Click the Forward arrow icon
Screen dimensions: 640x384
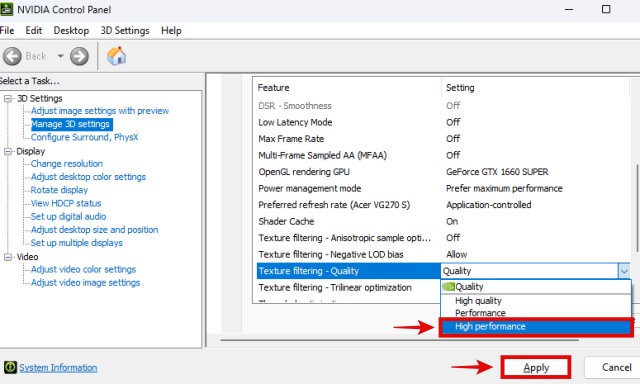[79, 56]
